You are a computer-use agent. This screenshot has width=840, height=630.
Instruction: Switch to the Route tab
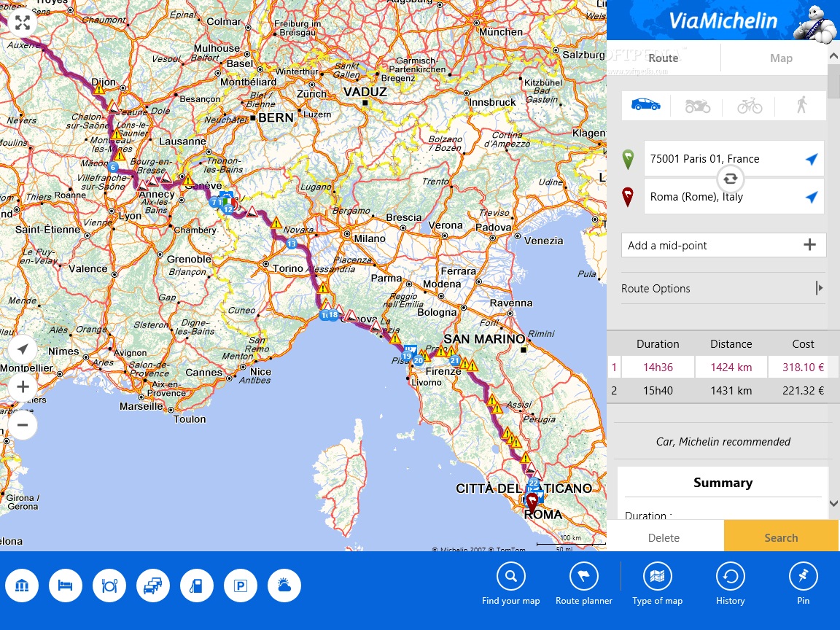point(664,58)
